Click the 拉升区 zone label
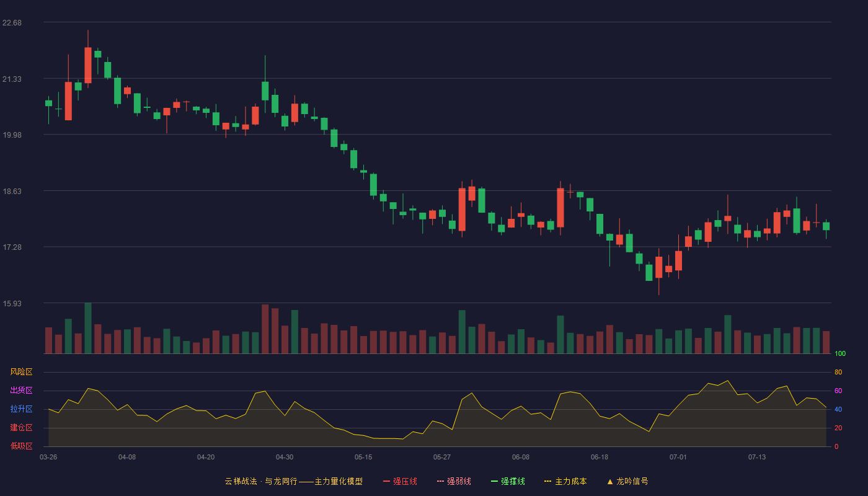 click(21, 409)
